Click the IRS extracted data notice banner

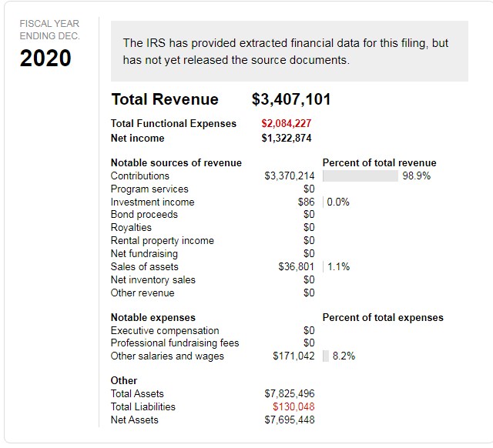[x=289, y=52]
